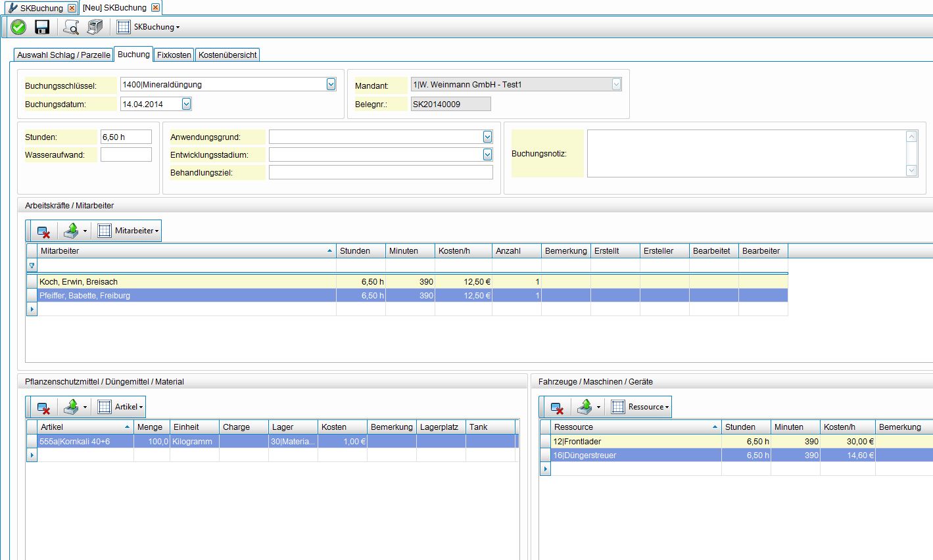
Task: Click the Behandlungsziel input field
Action: (381, 172)
